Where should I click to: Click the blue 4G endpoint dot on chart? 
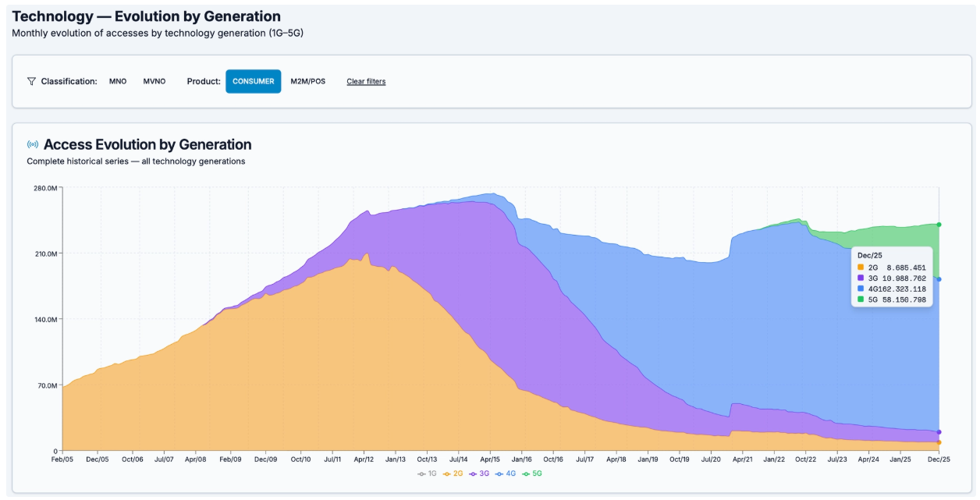pos(939,279)
